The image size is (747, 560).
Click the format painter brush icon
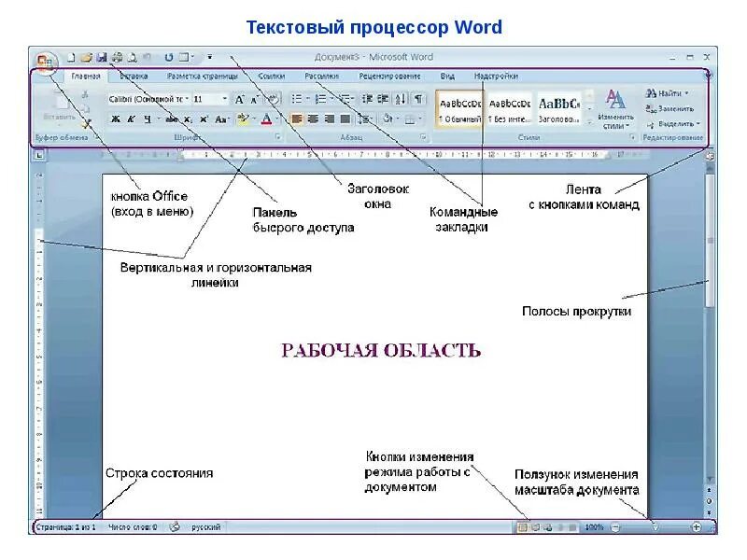[x=86, y=125]
